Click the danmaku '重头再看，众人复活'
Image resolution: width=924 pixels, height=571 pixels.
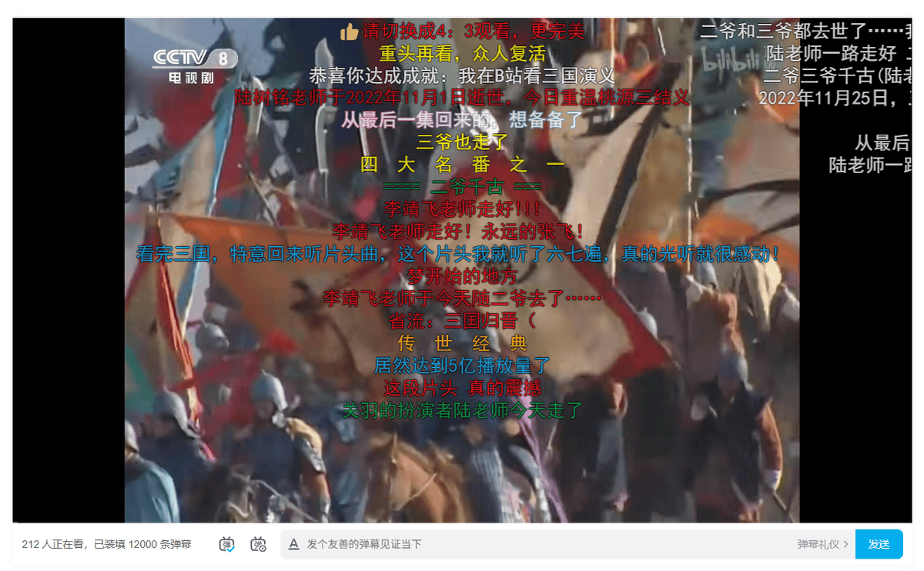462,54
